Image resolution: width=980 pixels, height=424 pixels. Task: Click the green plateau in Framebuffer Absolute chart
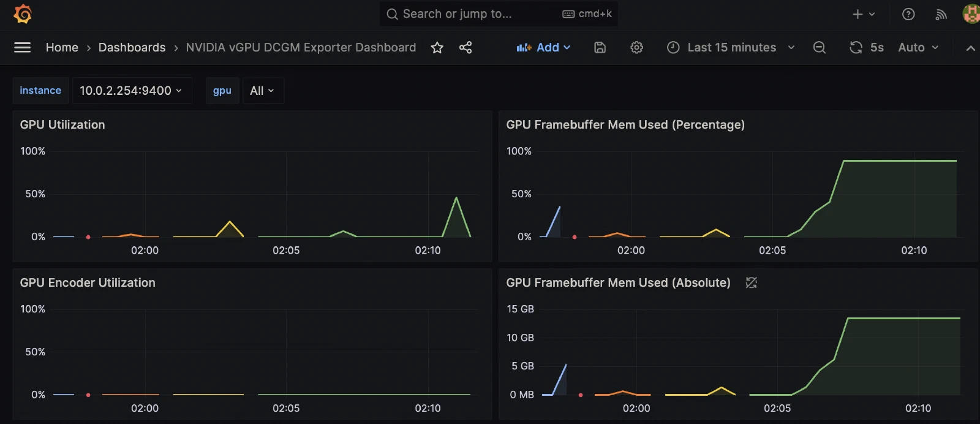pyautogui.click(x=903, y=318)
